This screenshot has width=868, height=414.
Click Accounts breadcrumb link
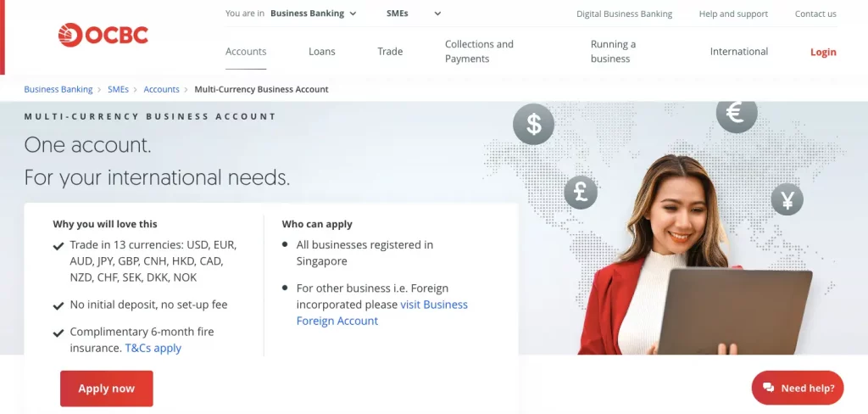[162, 89]
